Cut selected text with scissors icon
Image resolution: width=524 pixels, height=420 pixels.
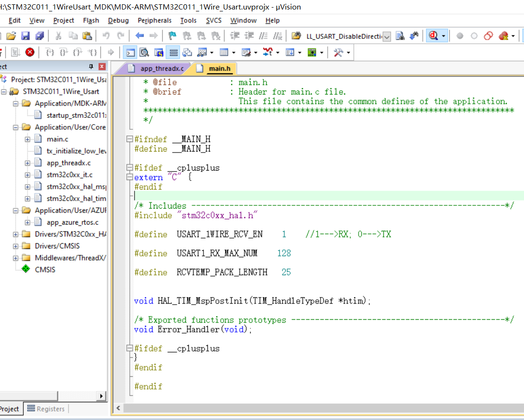point(58,36)
